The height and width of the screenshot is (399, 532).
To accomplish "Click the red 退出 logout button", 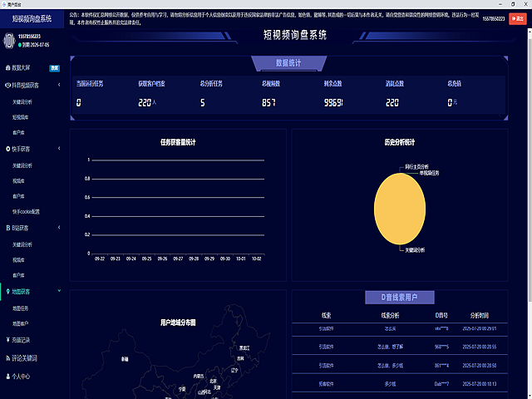I will tap(518, 17).
